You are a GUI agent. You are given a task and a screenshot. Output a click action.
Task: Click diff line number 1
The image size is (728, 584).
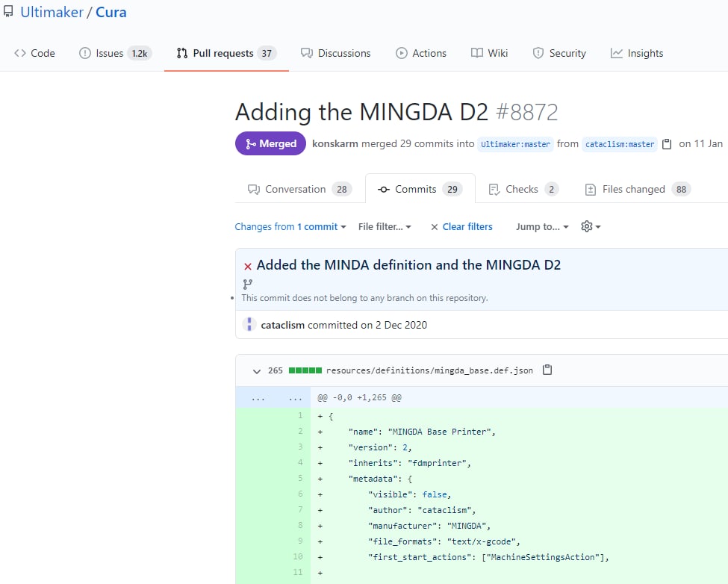click(x=300, y=415)
